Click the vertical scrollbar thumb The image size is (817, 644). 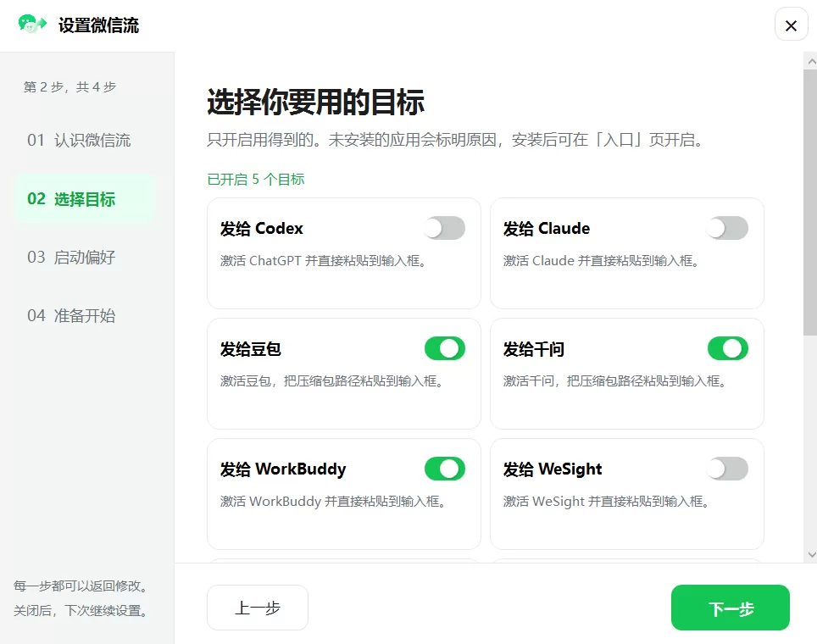pos(810,203)
